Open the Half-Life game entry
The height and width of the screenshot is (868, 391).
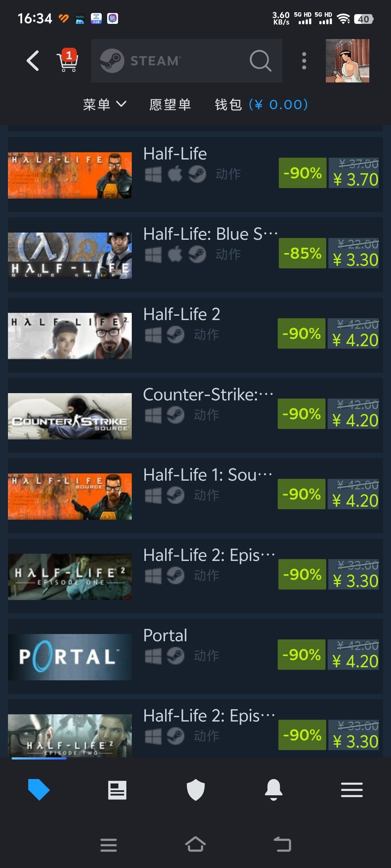195,174
